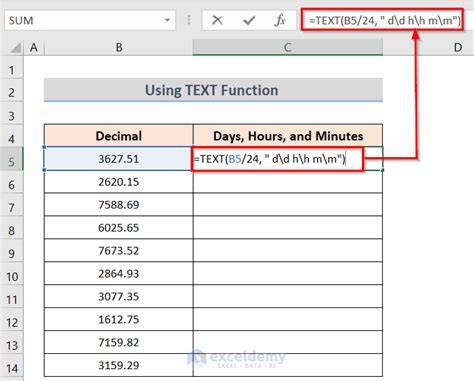Click cell containing 7588.69
This screenshot has height=381, width=474.
tap(119, 205)
